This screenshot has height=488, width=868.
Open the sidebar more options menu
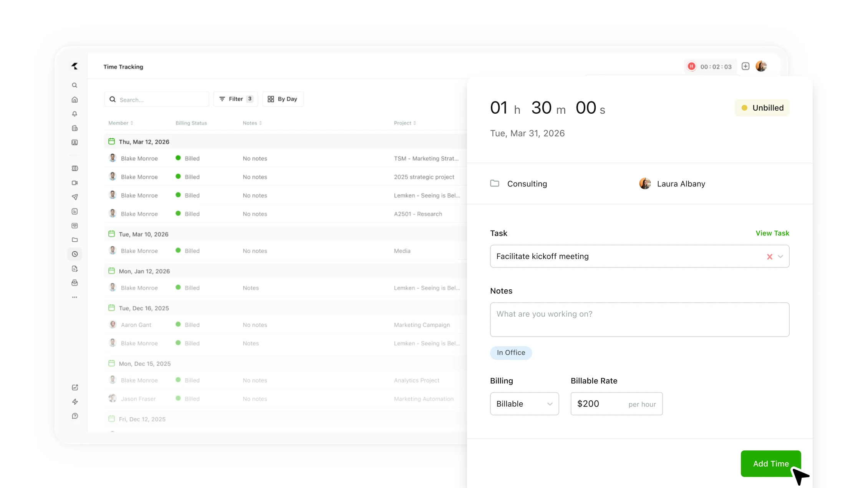[x=75, y=297]
